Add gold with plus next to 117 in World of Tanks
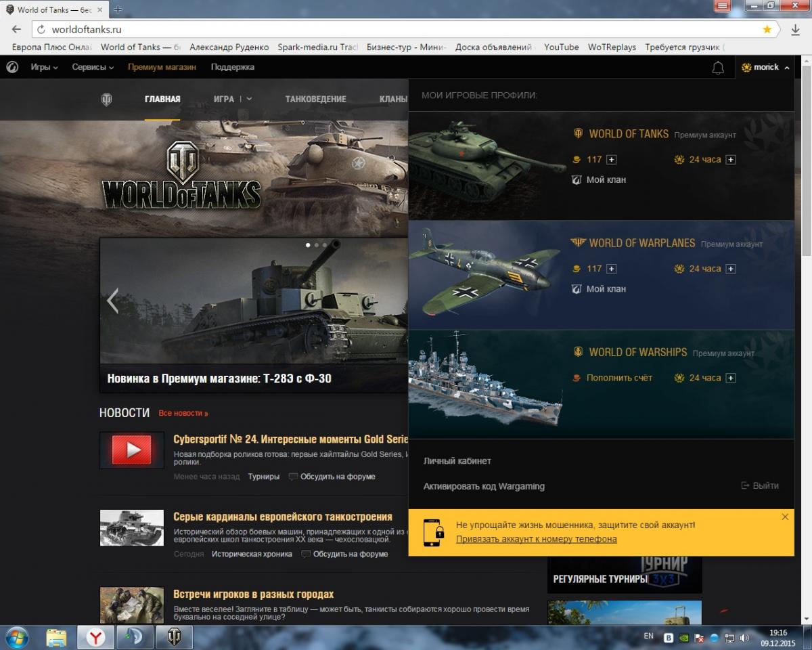 [612, 160]
